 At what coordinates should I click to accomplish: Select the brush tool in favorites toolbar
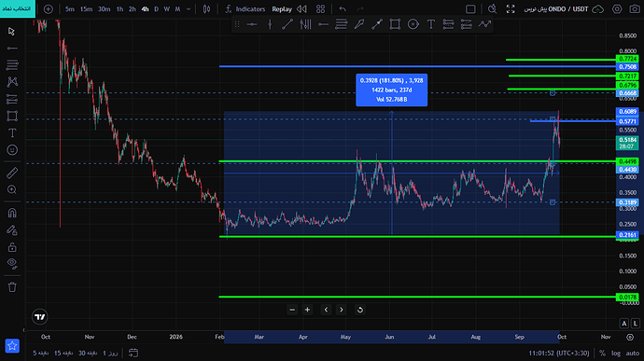(359, 24)
